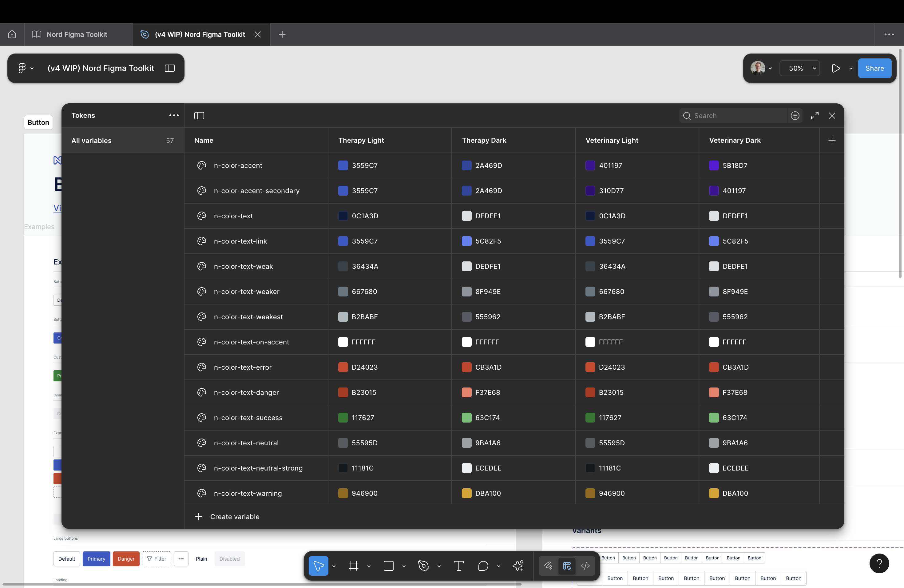Expand Pen tool options chevron

pos(439,566)
